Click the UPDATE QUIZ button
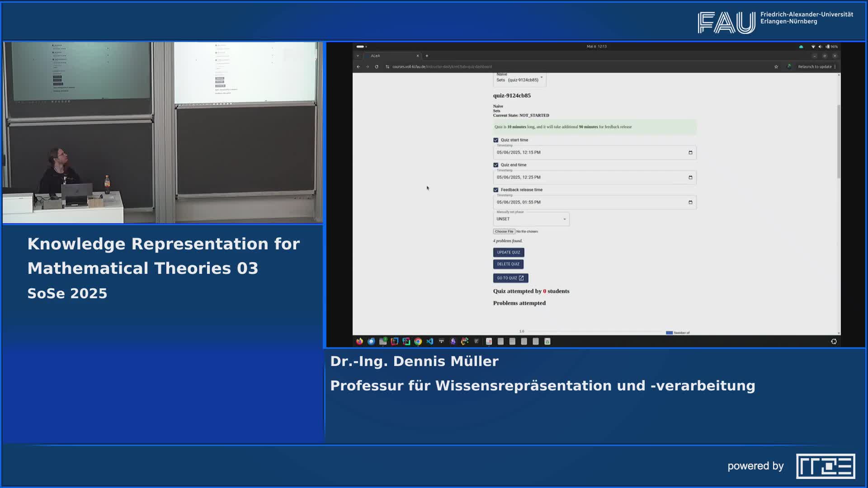This screenshot has width=868, height=488. [x=508, y=252]
